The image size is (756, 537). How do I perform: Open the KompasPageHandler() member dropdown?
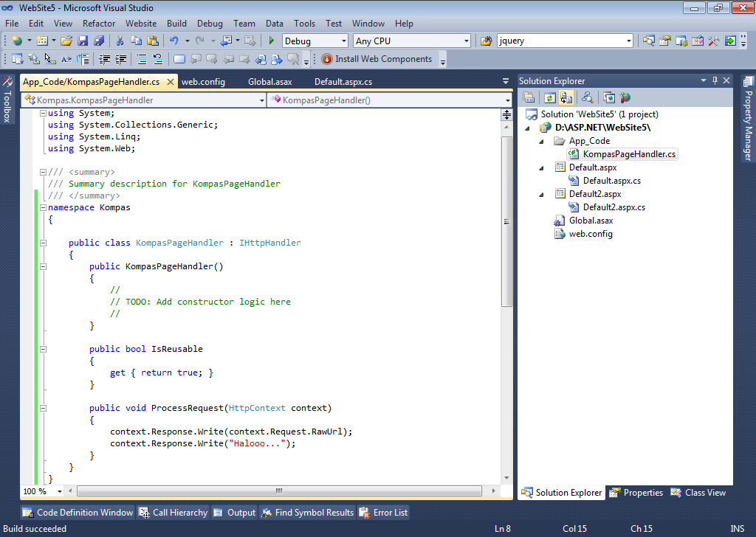point(508,100)
